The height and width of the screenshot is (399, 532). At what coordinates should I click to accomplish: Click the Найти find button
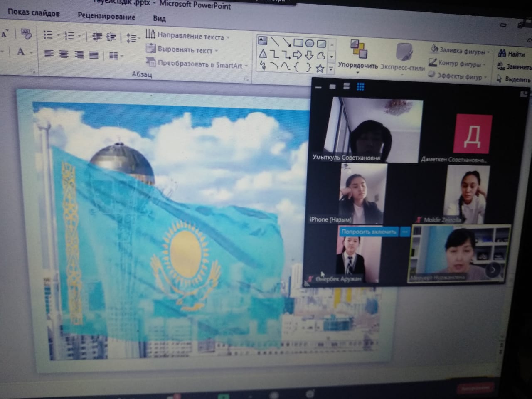pos(512,54)
